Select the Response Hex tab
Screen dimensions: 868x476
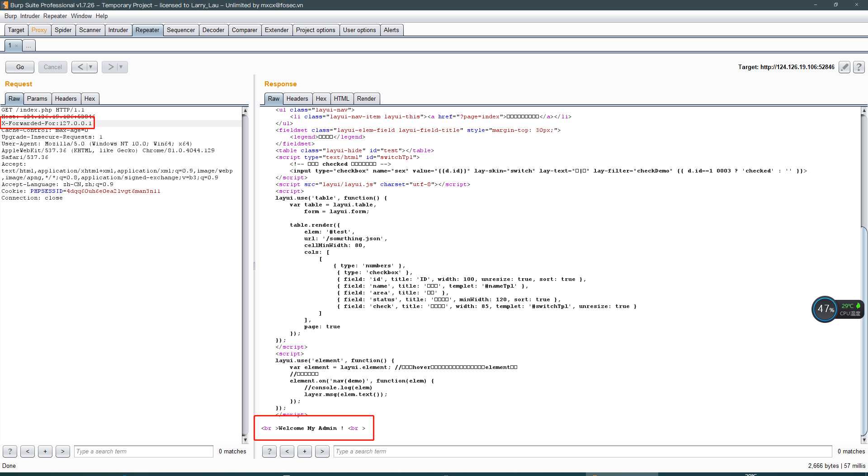point(321,98)
